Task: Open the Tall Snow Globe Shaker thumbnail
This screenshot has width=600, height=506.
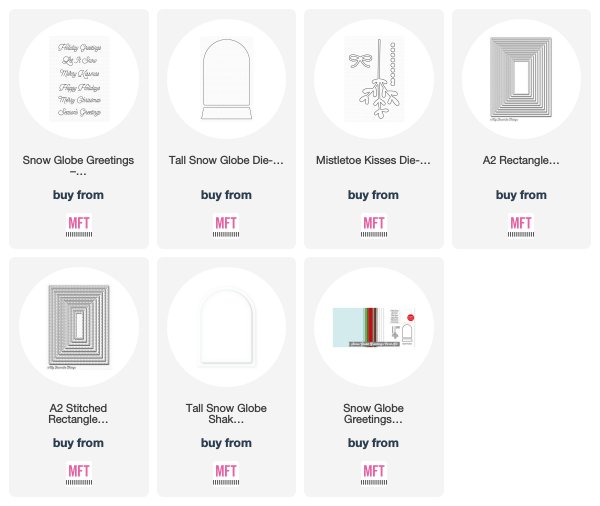Action: [x=226, y=327]
